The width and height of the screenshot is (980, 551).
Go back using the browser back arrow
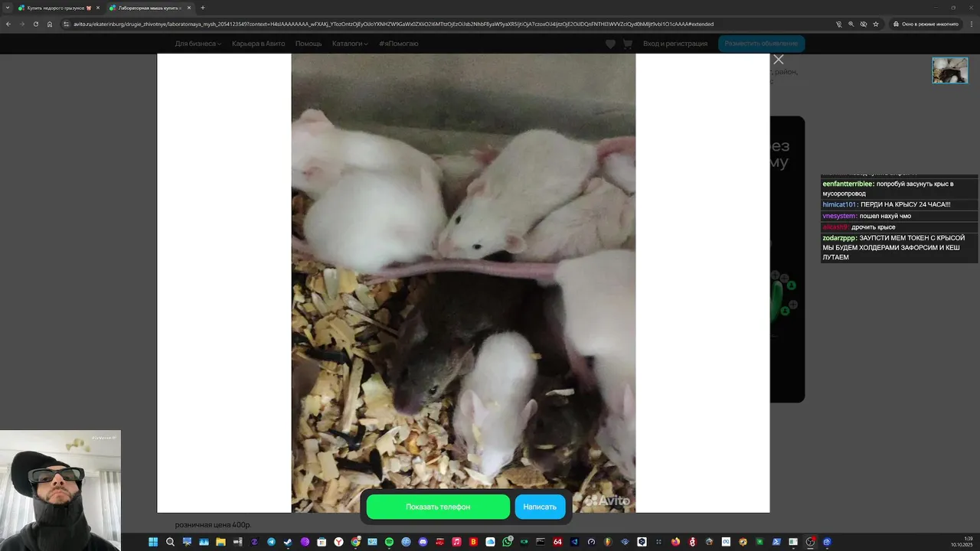click(8, 24)
